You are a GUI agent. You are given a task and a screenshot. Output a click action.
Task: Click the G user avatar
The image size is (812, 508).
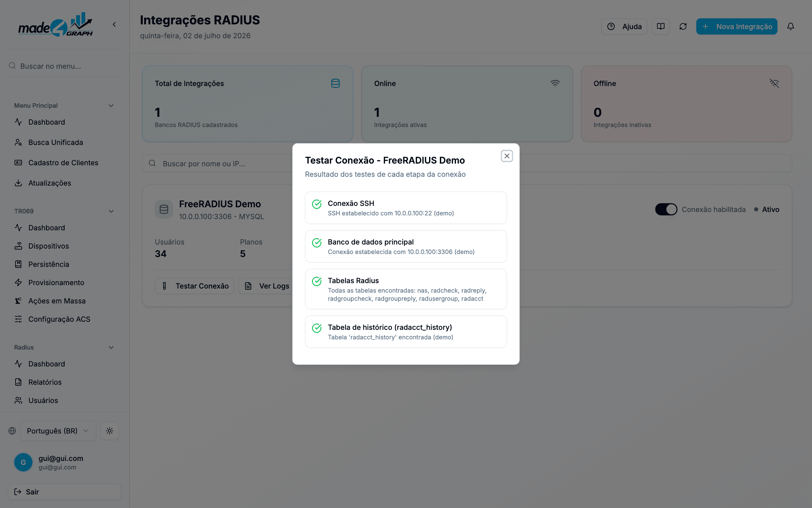[x=23, y=462]
